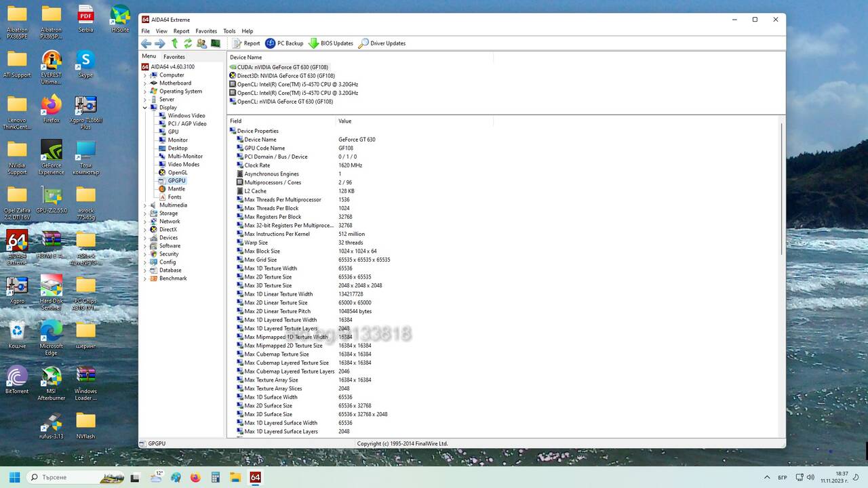Image resolution: width=868 pixels, height=488 pixels.
Task: Expand the Benchmark tree node
Action: coord(145,279)
